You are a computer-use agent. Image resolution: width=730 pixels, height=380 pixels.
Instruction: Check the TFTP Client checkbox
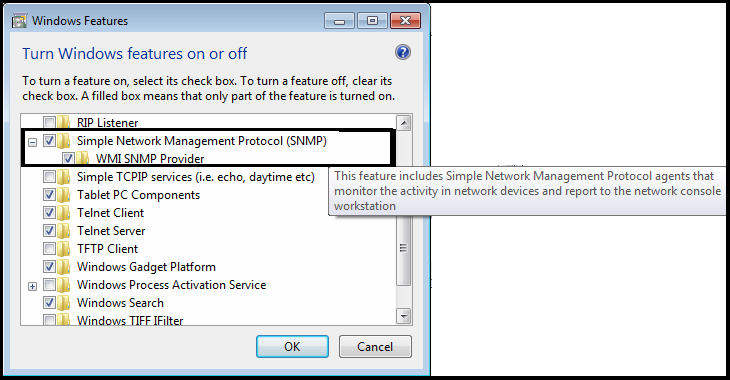coord(49,249)
